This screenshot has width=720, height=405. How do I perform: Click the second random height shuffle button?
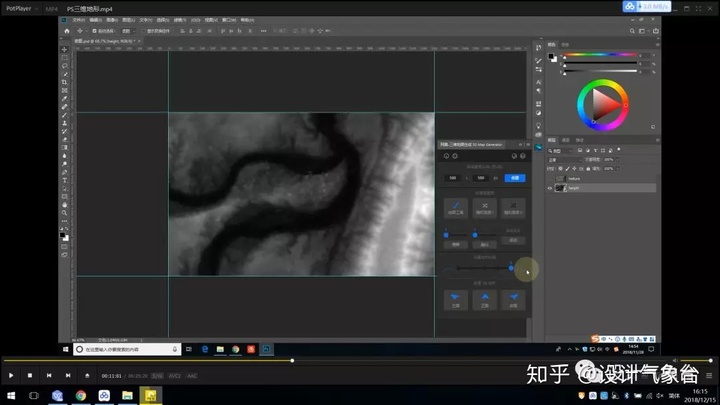pyautogui.click(x=513, y=208)
